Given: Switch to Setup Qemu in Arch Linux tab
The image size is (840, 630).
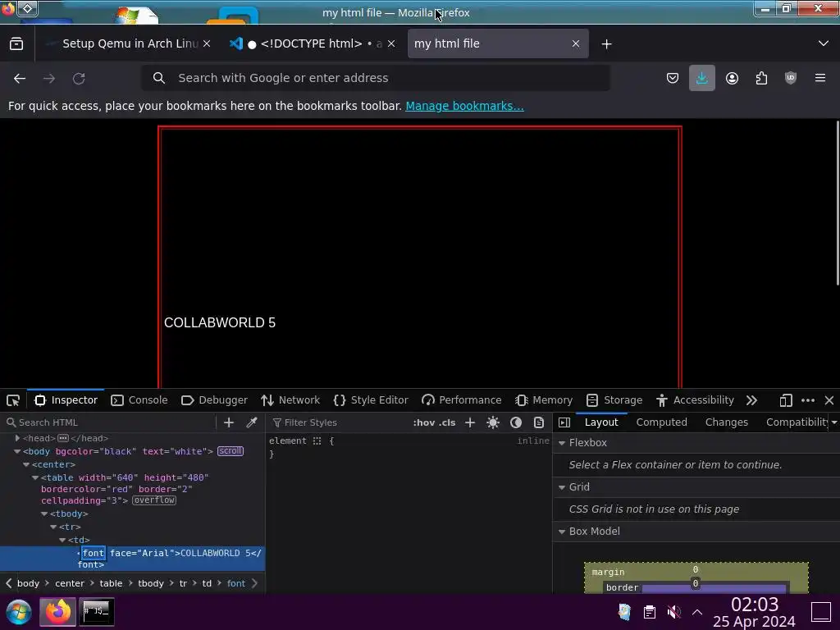Looking at the screenshot, I should point(128,44).
